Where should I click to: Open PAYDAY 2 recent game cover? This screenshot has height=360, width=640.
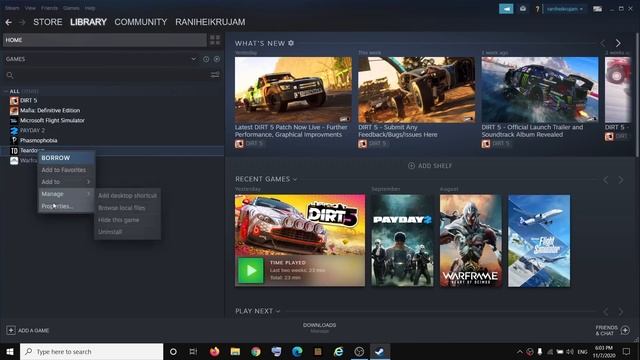click(402, 241)
